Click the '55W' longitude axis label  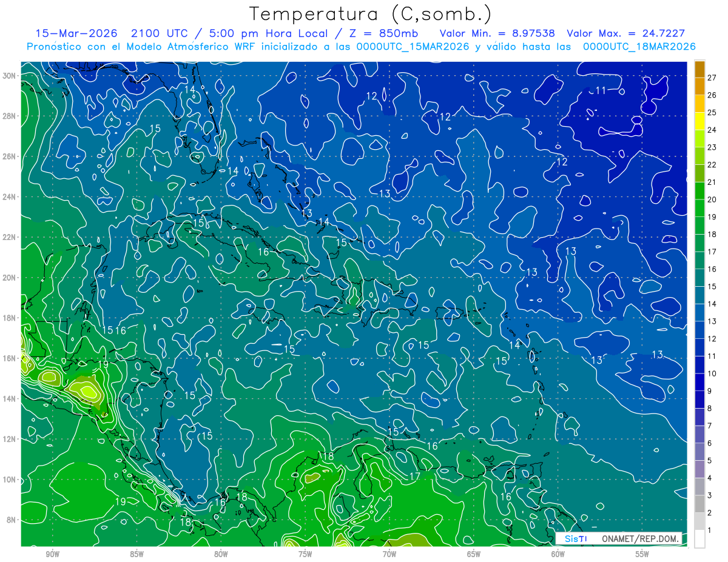point(642,554)
